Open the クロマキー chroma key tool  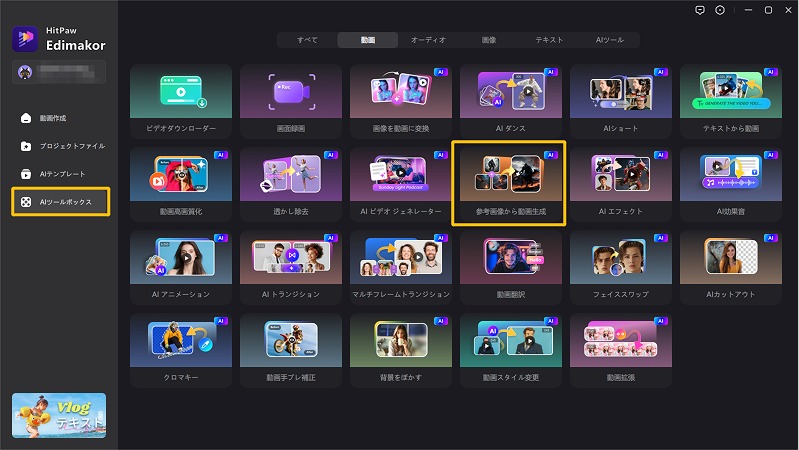pyautogui.click(x=181, y=350)
